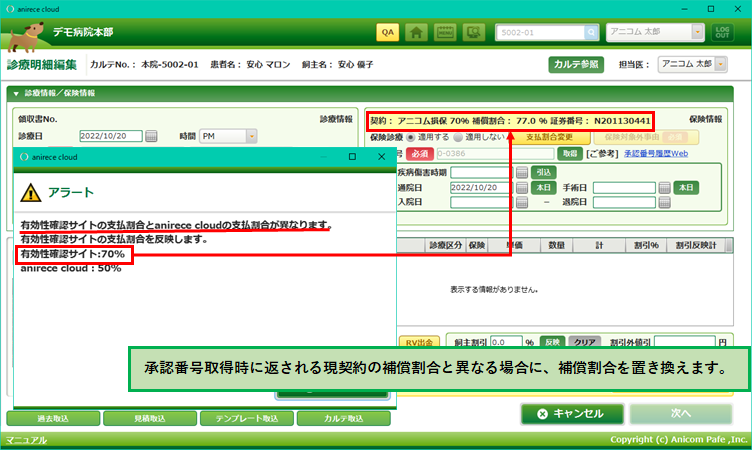Viewport: 752px width, 450px height.
Task: Click the 計 column header
Action: tap(599, 245)
